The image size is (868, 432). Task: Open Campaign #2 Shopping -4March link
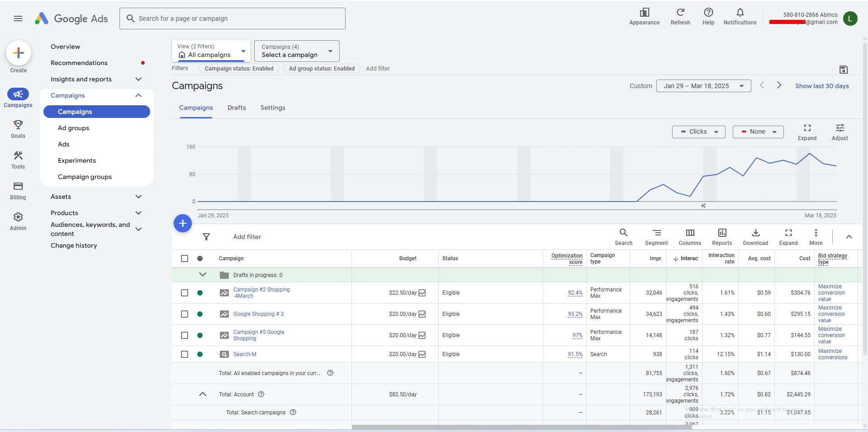pos(261,293)
